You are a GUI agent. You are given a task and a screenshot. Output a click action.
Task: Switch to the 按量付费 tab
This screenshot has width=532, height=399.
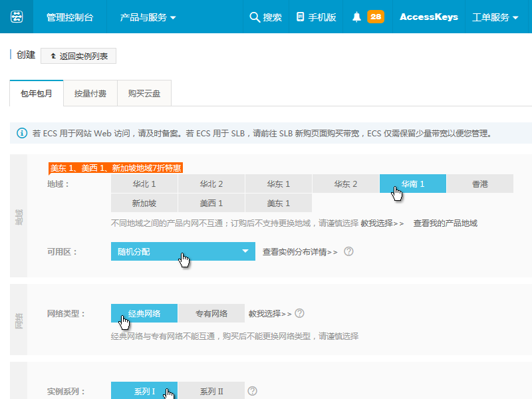tap(90, 94)
